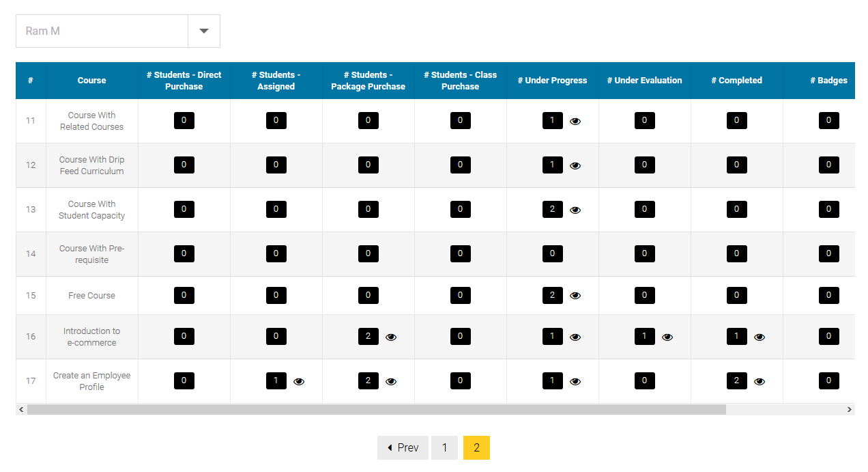View under-progress students for Course With Drip Feed Curriculum
The width and height of the screenshot is (868, 472).
point(575,166)
